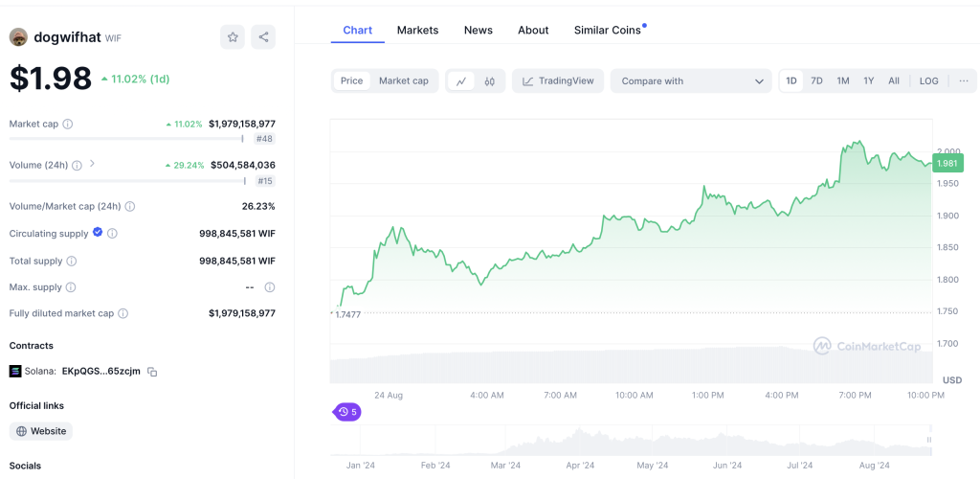
Task: Select the 1Y time range
Action: click(869, 80)
